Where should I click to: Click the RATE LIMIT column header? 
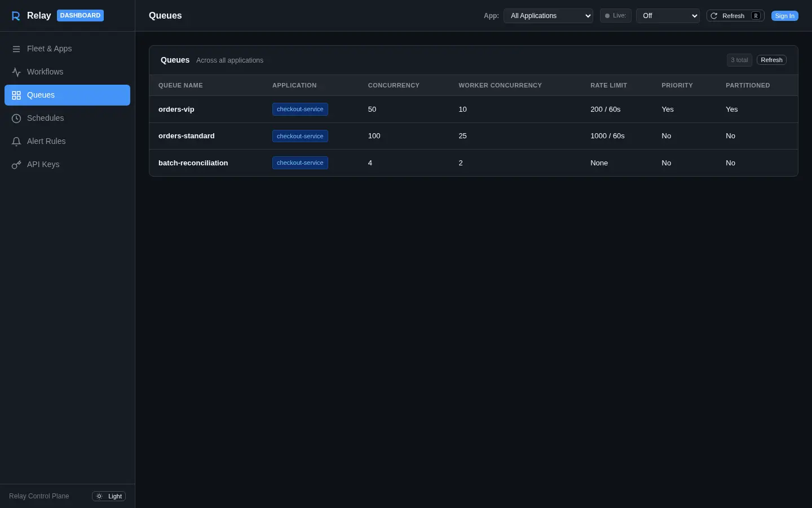[608, 85]
